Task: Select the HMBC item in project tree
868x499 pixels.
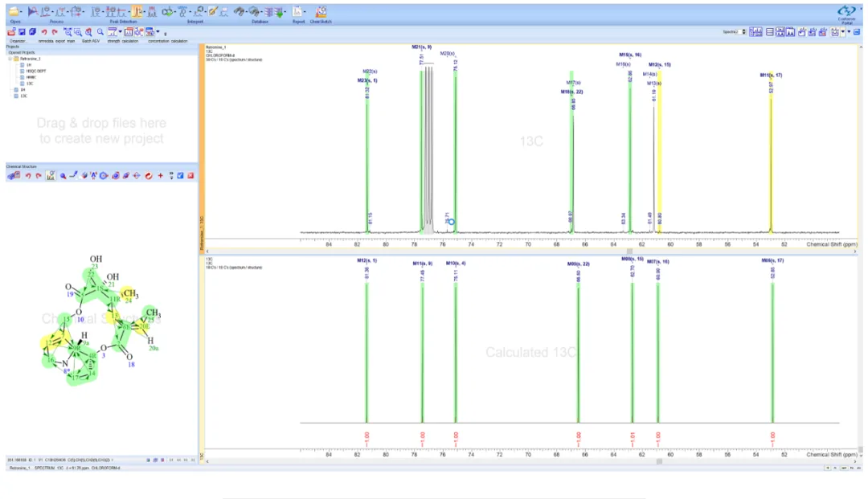Action: point(31,77)
